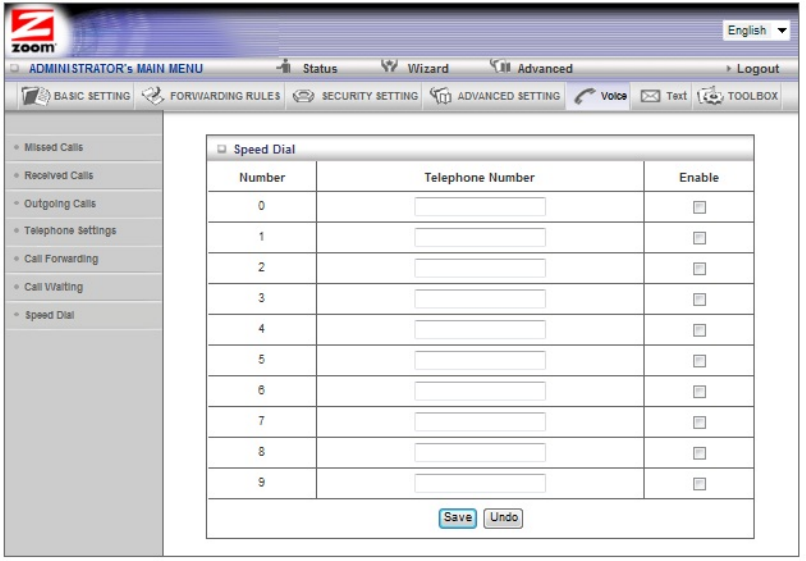Open Speed Dial in sidebar
The width and height of the screenshot is (806, 561).
pyautogui.click(x=49, y=315)
